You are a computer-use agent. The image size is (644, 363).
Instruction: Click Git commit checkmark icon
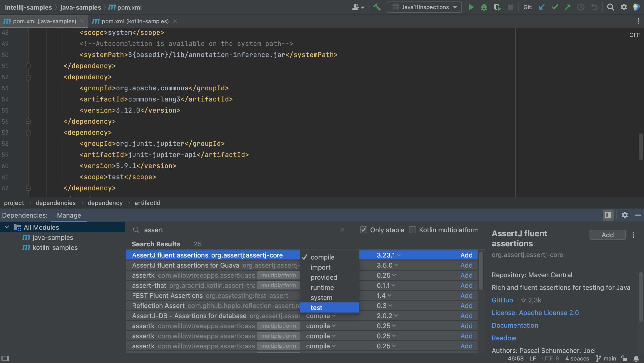(x=555, y=7)
